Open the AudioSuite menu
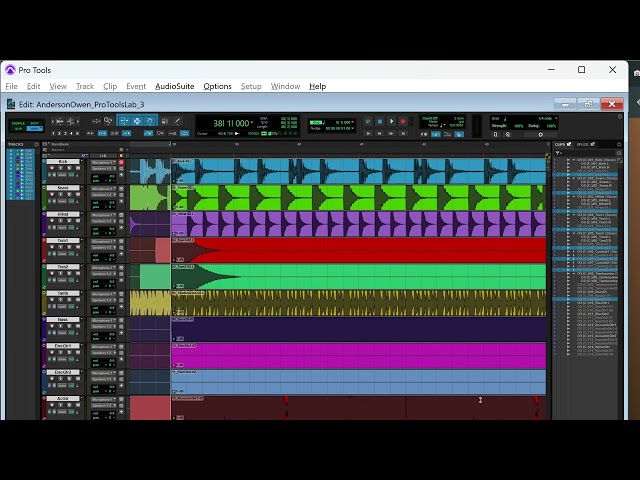Screen dimensions: 640x480 (175, 86)
